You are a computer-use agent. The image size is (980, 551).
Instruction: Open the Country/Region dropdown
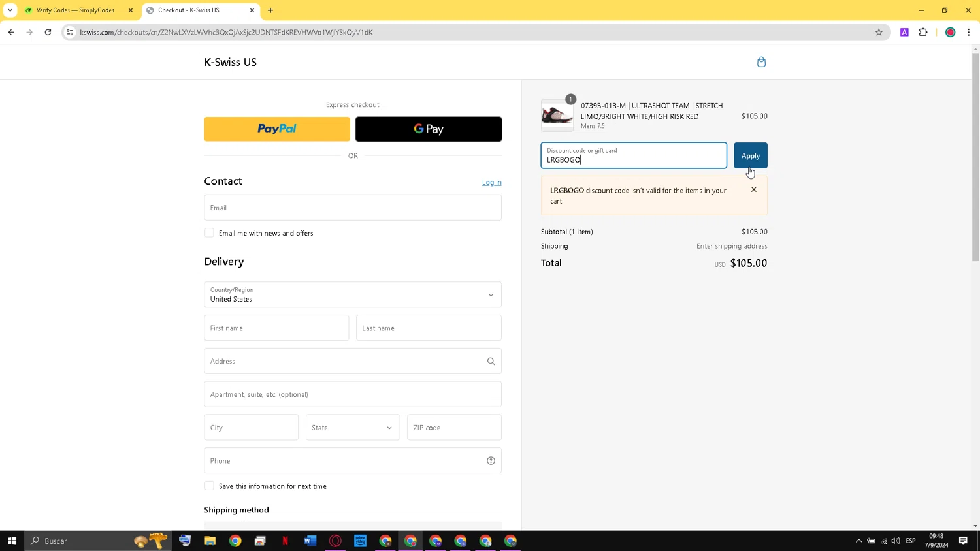tap(353, 294)
